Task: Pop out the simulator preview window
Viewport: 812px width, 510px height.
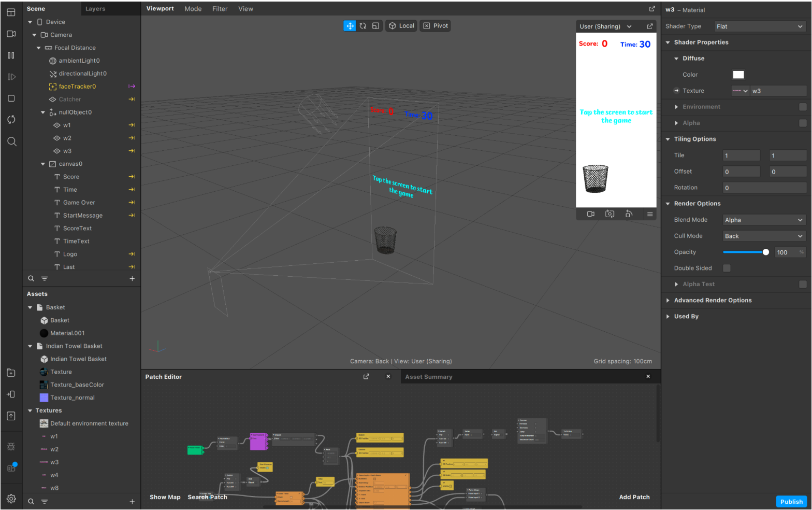Action: (x=650, y=26)
